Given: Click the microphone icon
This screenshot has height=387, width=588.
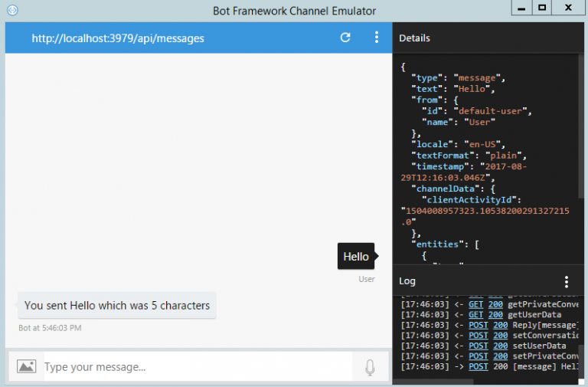Looking at the screenshot, I should click(370, 368).
